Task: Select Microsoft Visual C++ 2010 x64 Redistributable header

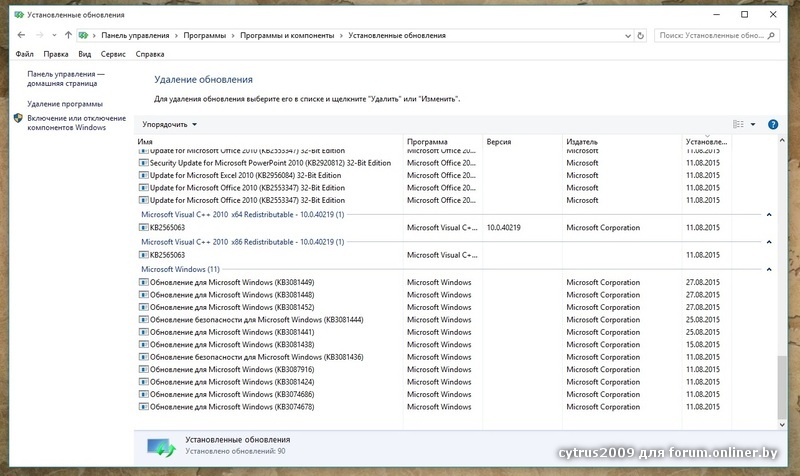Action: [242, 215]
